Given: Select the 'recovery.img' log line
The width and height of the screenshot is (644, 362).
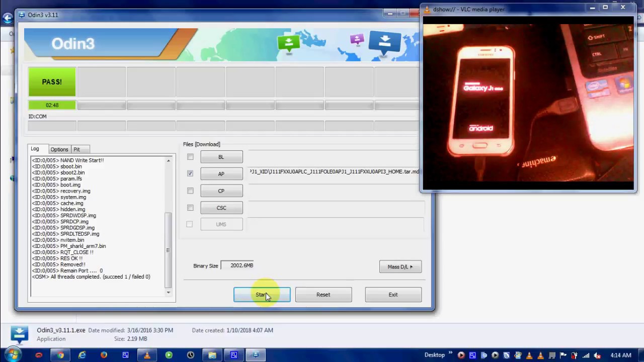Looking at the screenshot, I should [61, 191].
